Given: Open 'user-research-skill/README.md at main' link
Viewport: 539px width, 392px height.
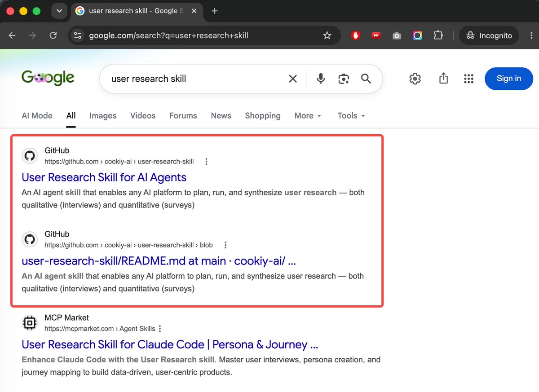Looking at the screenshot, I should (x=159, y=260).
